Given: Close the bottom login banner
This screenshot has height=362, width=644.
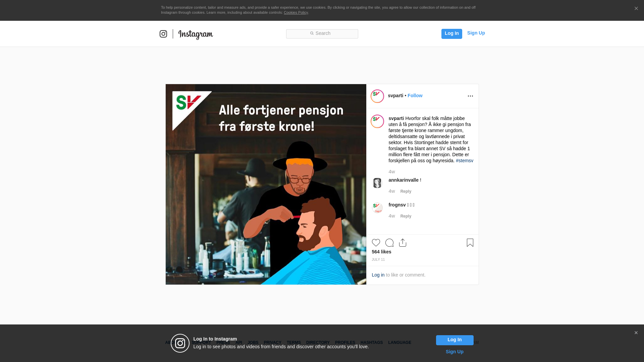Looking at the screenshot, I should (636, 333).
